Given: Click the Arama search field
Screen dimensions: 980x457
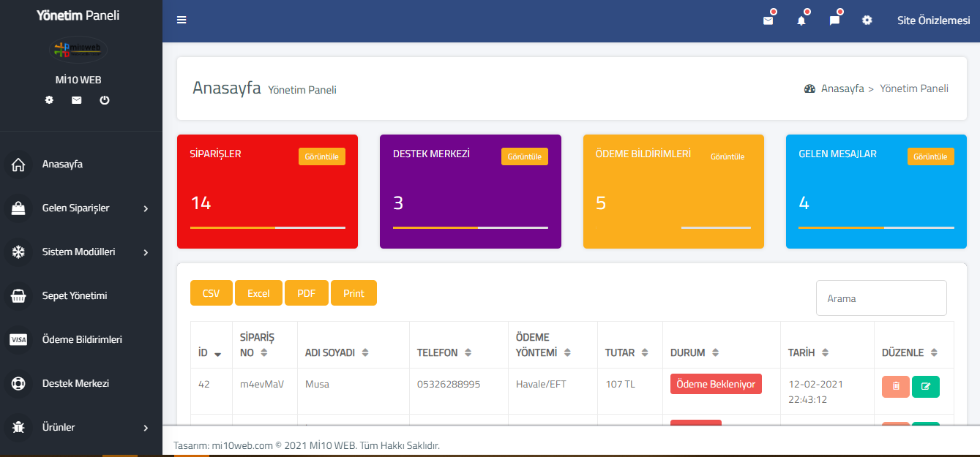Looking at the screenshot, I should click(881, 298).
